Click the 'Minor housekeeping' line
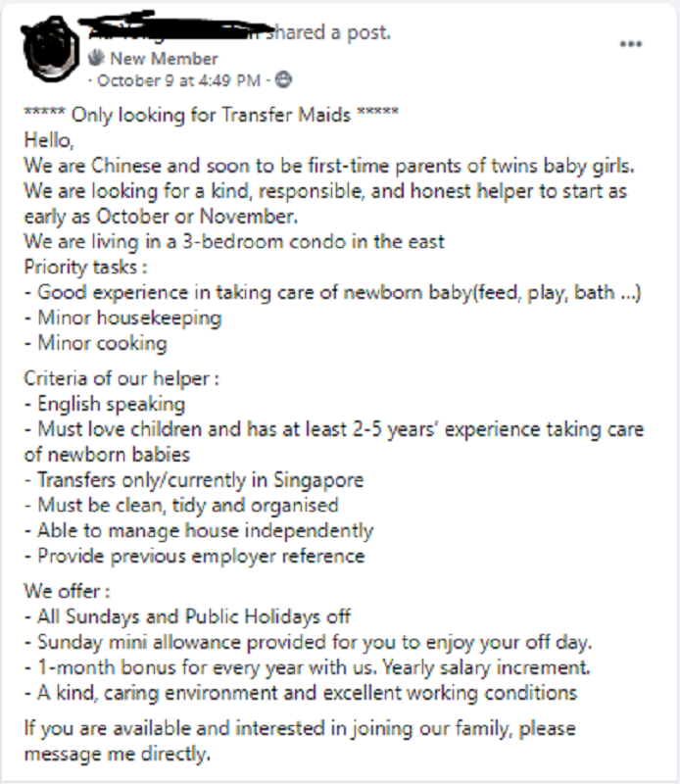 coord(128,318)
